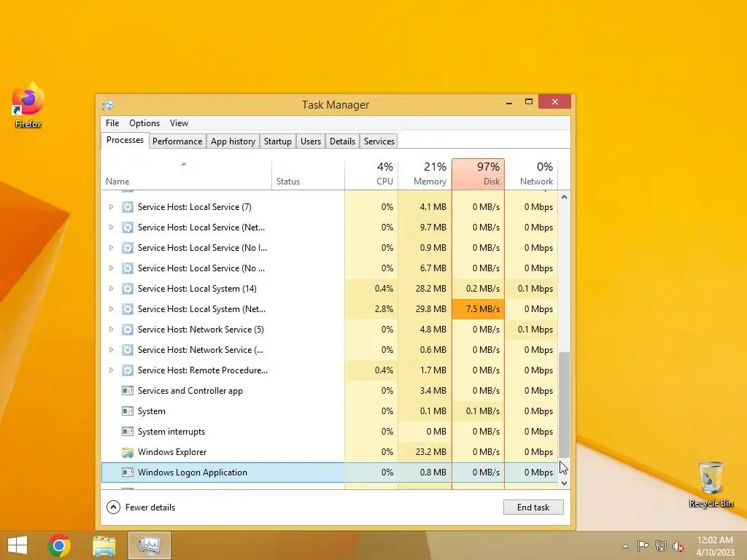Click the End task button
747x560 pixels.
(x=533, y=507)
